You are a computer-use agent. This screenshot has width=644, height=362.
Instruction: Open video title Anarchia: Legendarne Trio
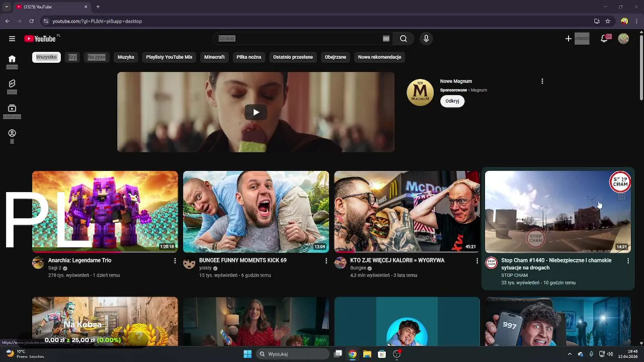(x=79, y=260)
